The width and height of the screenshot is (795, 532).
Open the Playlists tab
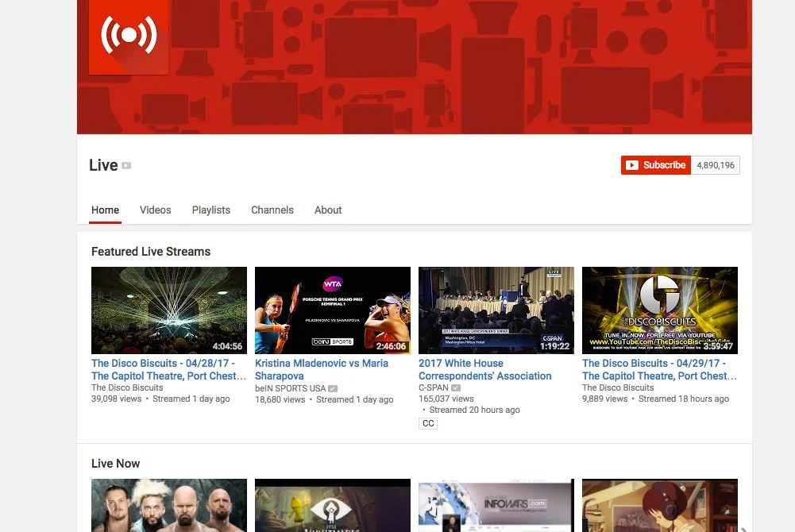coord(211,210)
